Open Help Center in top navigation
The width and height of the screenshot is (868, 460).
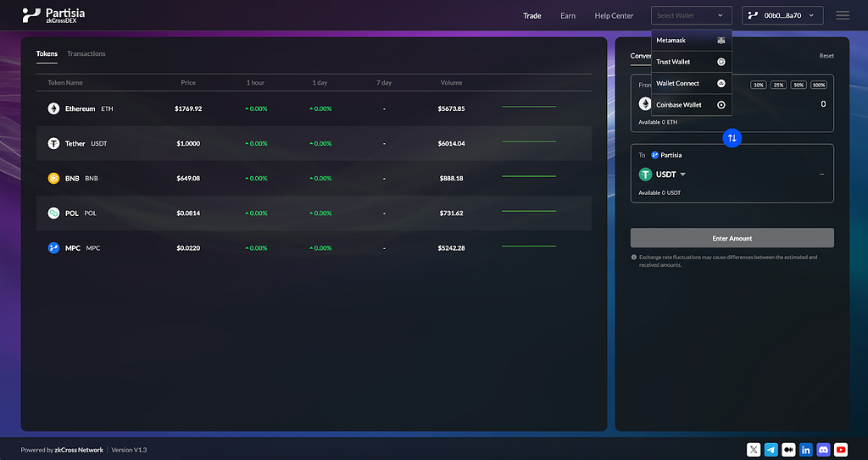coord(614,15)
